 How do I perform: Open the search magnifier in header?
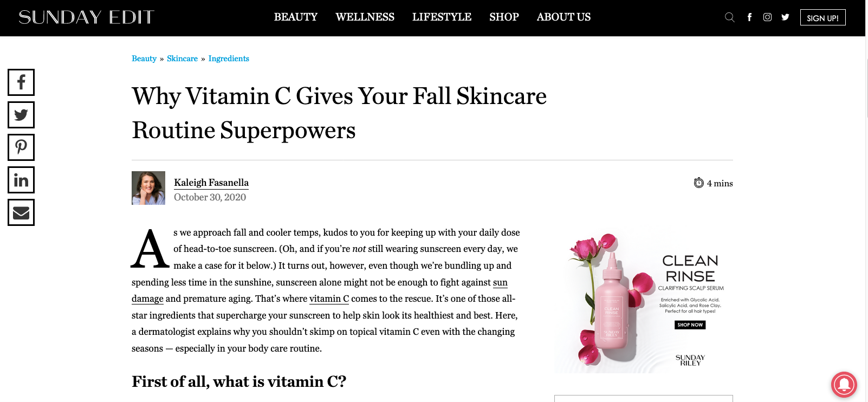730,17
